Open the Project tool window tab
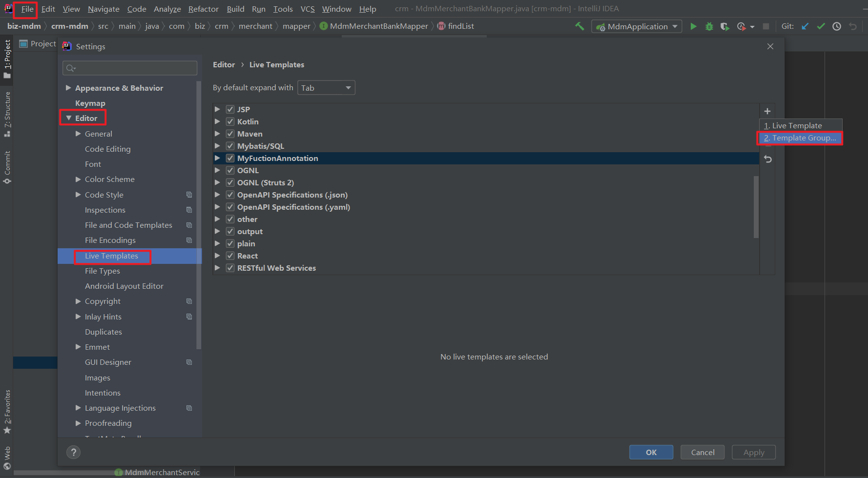This screenshot has height=478, width=868. pos(7,59)
